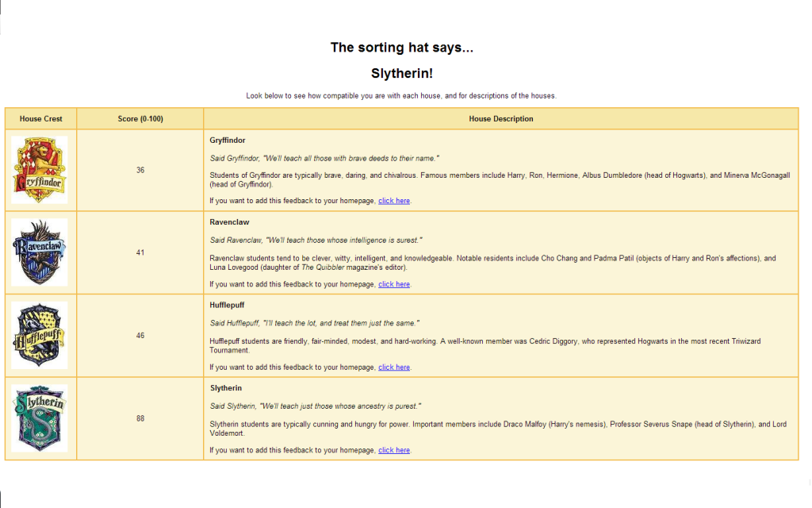Image resolution: width=812 pixels, height=508 pixels.
Task: Open Hufflepuff's 'click here' homepage feedback link
Action: click(x=394, y=368)
